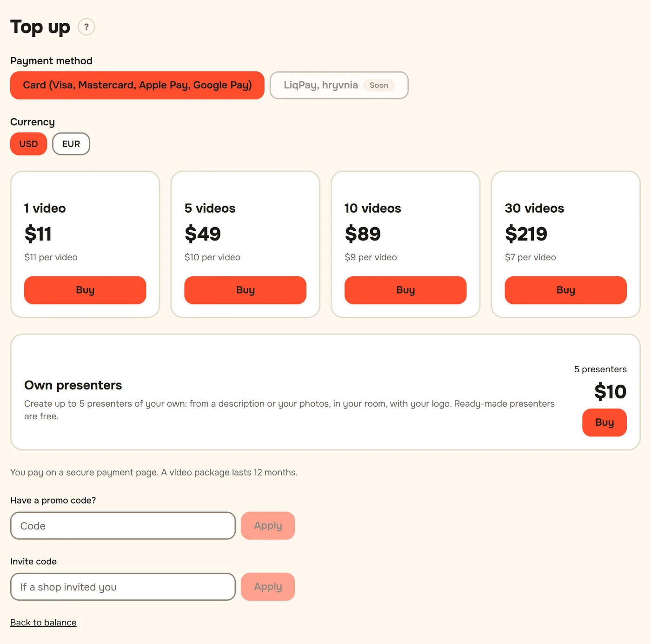Buy the 10 videos package for $89

[405, 290]
